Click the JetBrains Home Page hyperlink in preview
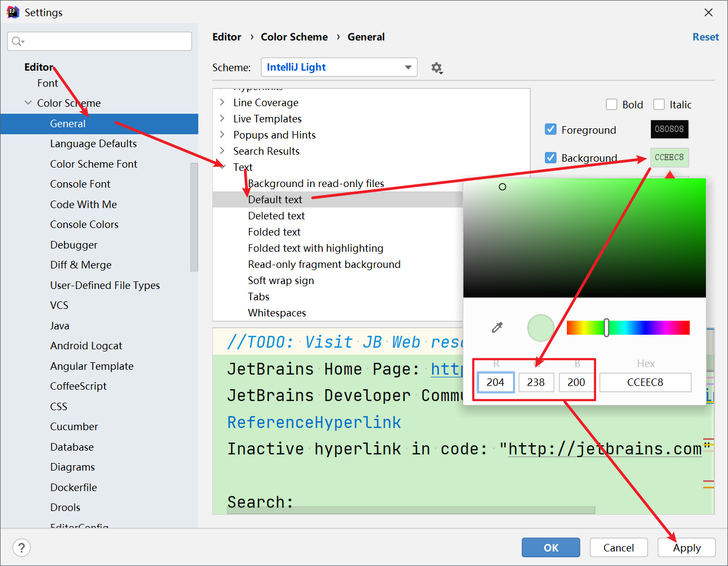728x566 pixels. pos(447,369)
